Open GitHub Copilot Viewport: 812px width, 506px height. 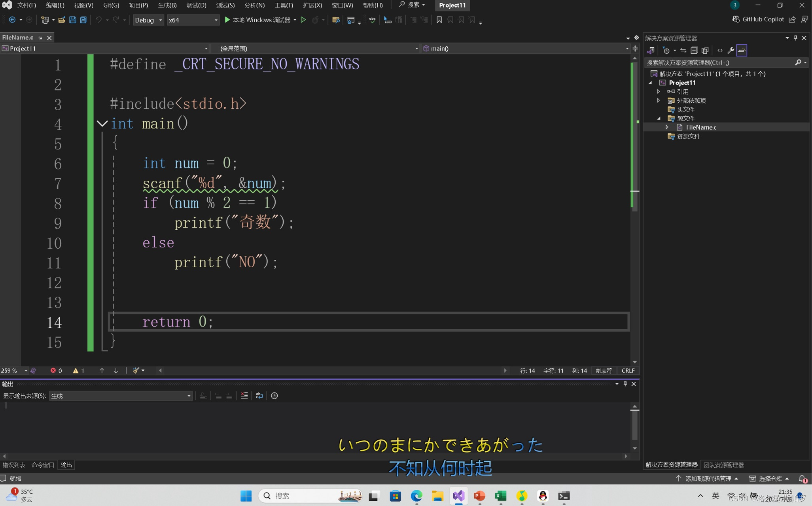(758, 19)
